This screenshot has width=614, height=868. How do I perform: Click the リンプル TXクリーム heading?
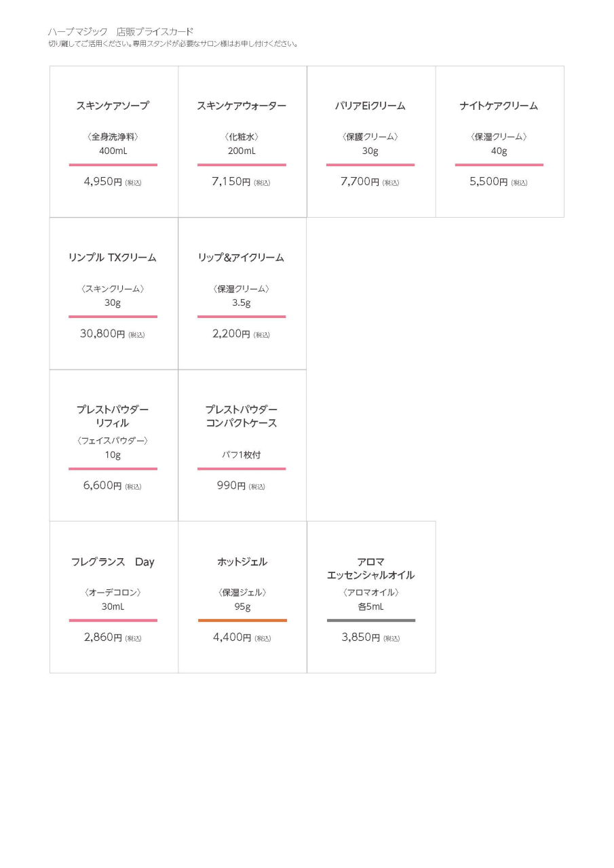[x=113, y=258]
